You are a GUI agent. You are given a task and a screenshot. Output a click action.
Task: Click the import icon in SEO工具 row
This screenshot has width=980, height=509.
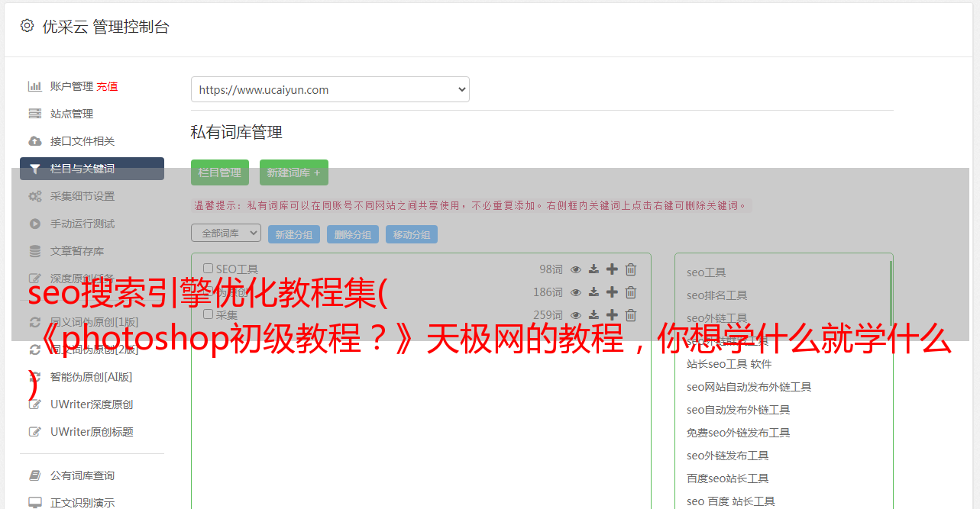593,269
